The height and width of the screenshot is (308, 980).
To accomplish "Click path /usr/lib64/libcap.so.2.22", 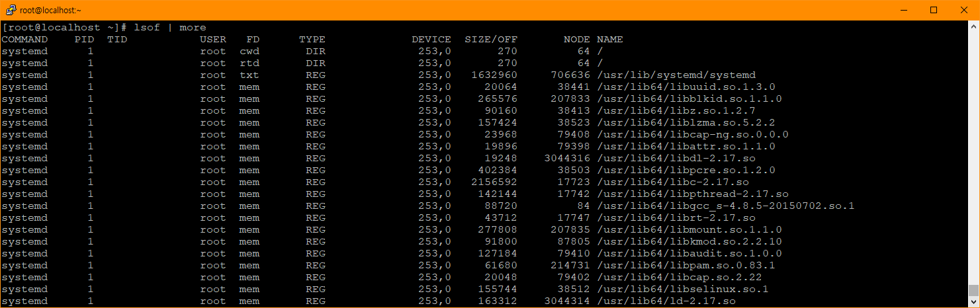I will pos(680,277).
